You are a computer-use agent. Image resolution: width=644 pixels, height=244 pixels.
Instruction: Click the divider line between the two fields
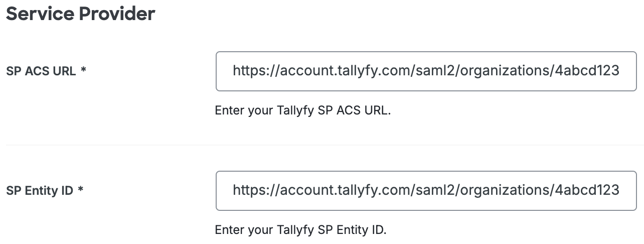click(321, 145)
